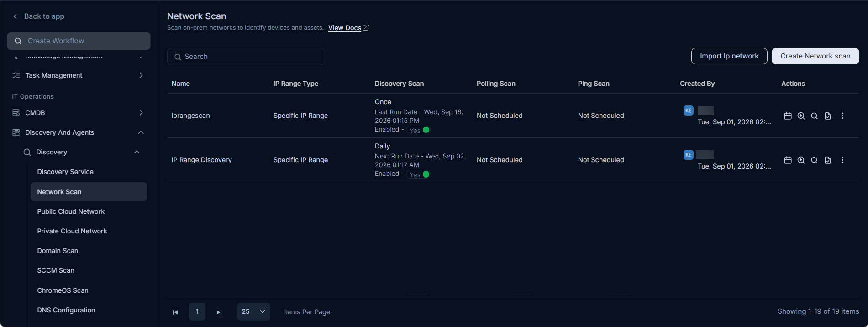Go to the first page of results
The image size is (868, 327).
click(x=175, y=312)
